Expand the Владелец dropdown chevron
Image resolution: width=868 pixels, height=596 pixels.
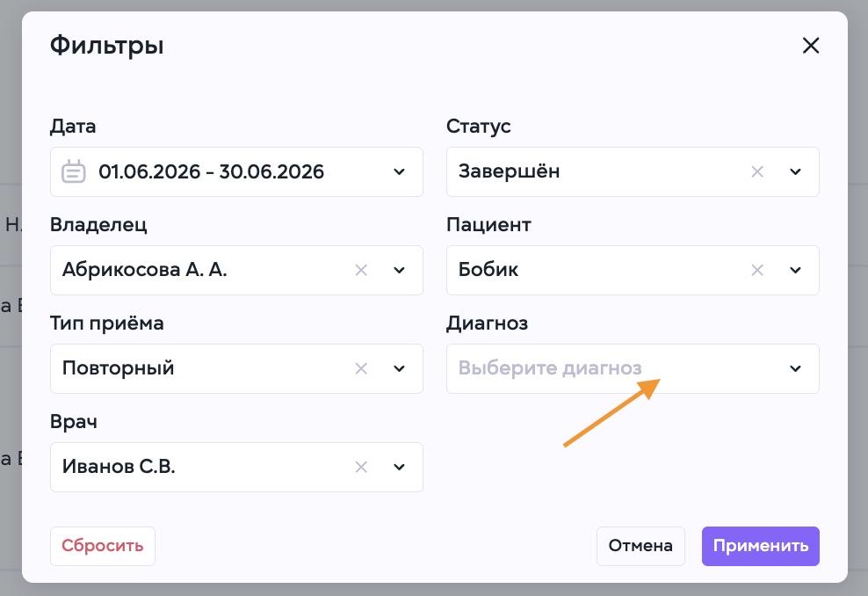(399, 270)
